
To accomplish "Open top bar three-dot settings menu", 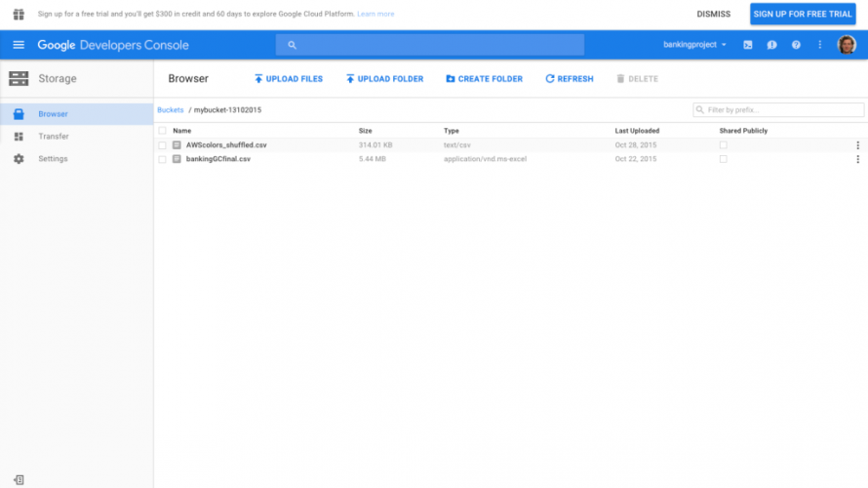I will [x=820, y=45].
